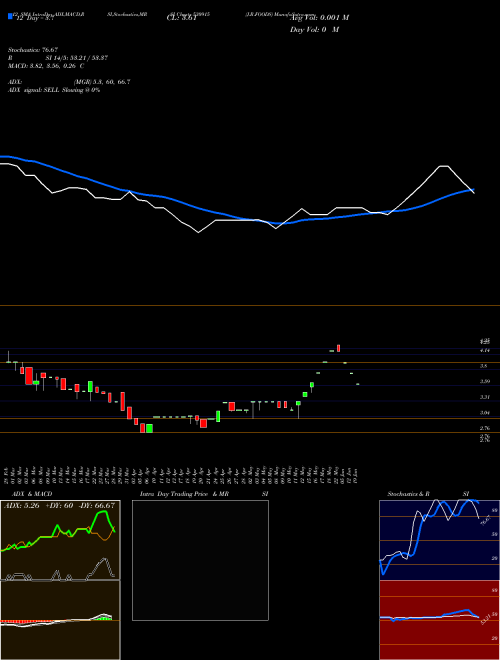Click the '(MGR) 5.3, 60, 66.7' ADX values
Viewport: 500px width, 660px height.
pyautogui.click(x=102, y=82)
